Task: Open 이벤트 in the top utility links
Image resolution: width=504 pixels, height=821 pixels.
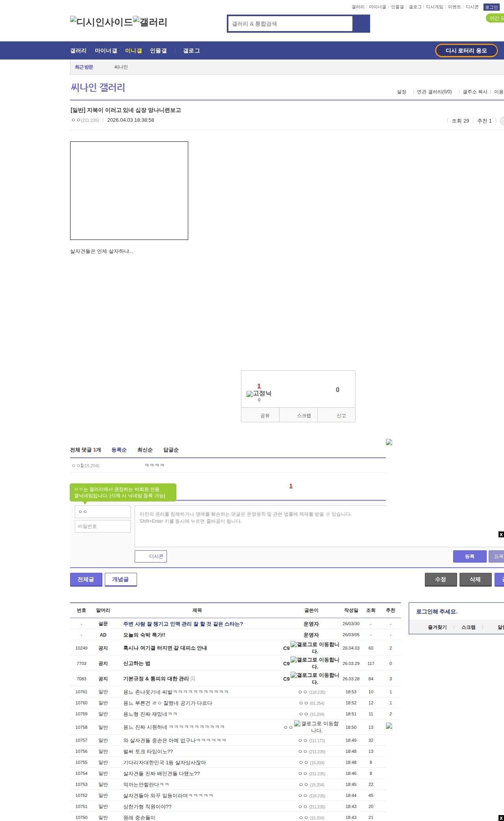Action: point(454,7)
